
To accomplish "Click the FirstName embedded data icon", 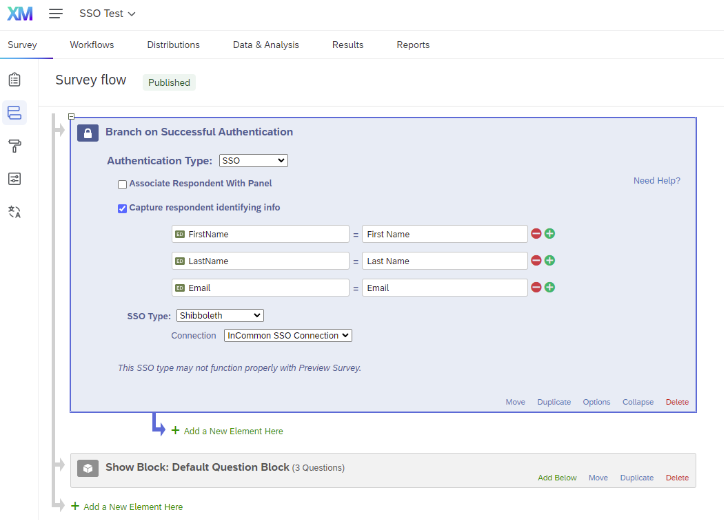I will point(180,234).
